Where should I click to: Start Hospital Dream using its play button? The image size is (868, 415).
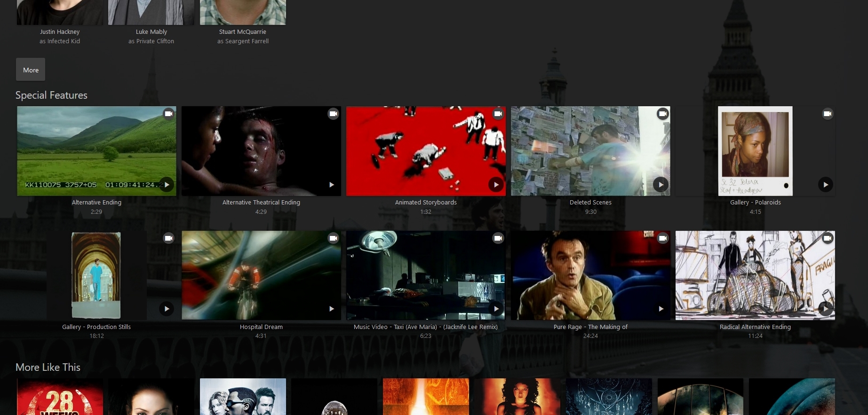click(331, 309)
